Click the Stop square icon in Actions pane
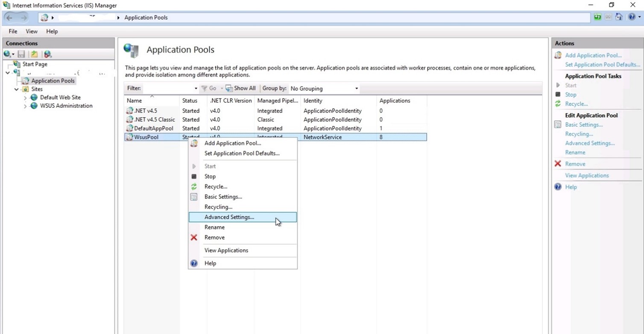Screen dimensions: 644x334 pos(558,94)
